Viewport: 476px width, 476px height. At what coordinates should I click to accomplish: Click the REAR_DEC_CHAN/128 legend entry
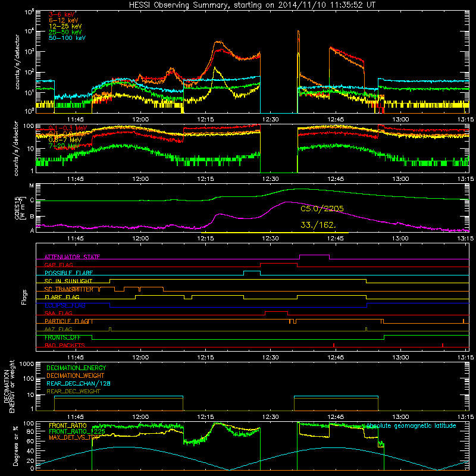tap(79, 383)
